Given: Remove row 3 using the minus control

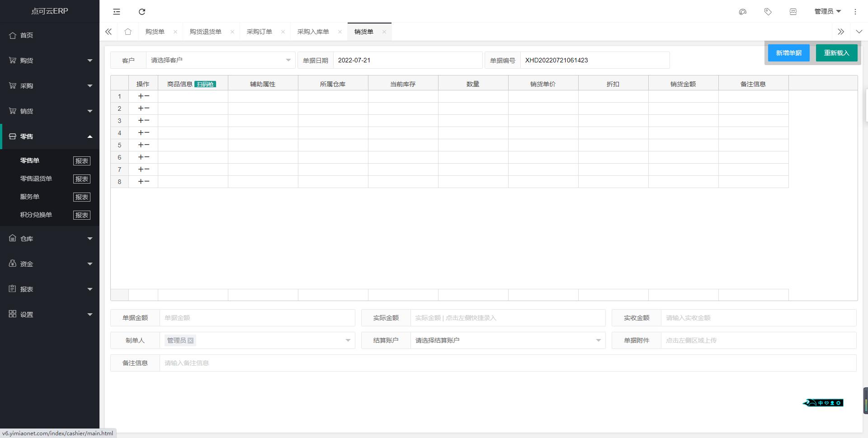Looking at the screenshot, I should pos(147,120).
